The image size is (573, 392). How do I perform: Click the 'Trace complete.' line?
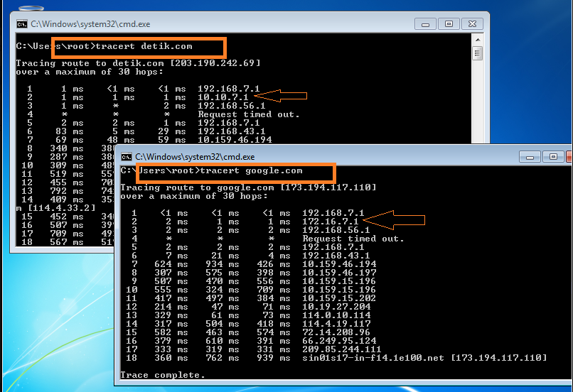click(163, 375)
